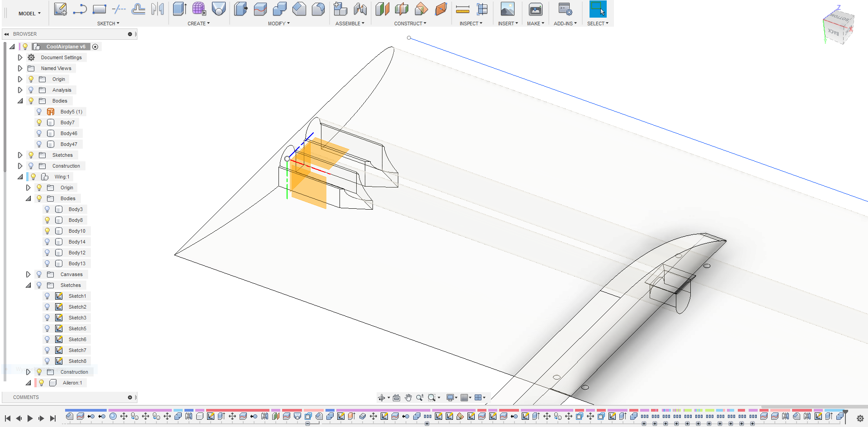Open the SELECT menu
This screenshot has width=868, height=427.
[x=598, y=23]
